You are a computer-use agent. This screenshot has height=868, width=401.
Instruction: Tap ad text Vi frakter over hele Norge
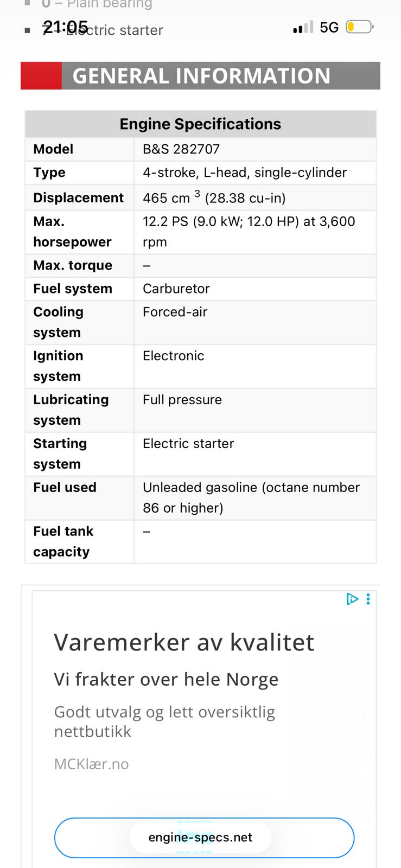click(166, 679)
